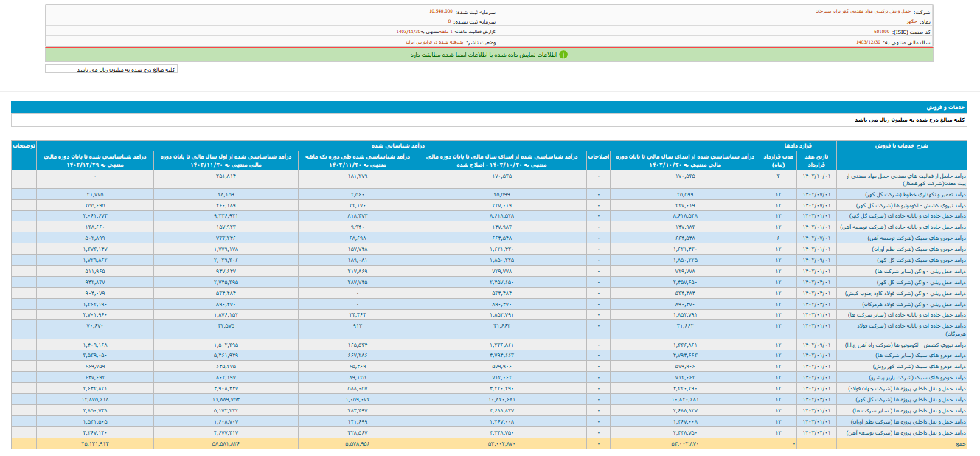This screenshot has width=980, height=456.
Task: Click the 'اصلاحات' column header
Action: pyautogui.click(x=598, y=156)
